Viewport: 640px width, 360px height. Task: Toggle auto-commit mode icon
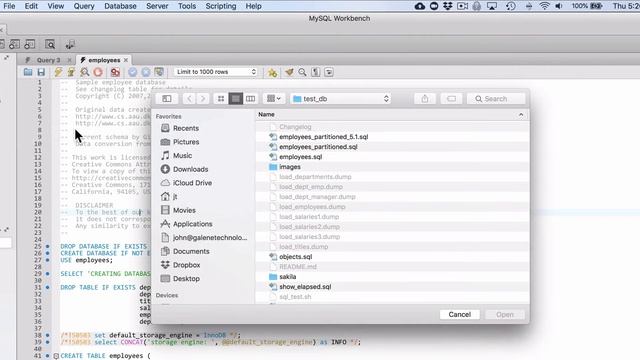[159, 72]
